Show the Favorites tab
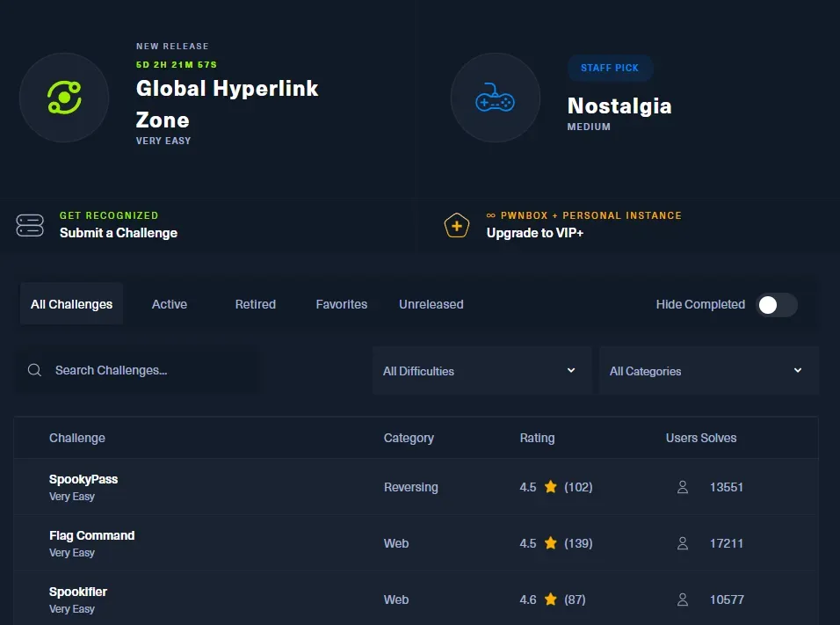Image resolution: width=840 pixels, height=625 pixels. pyautogui.click(x=342, y=304)
